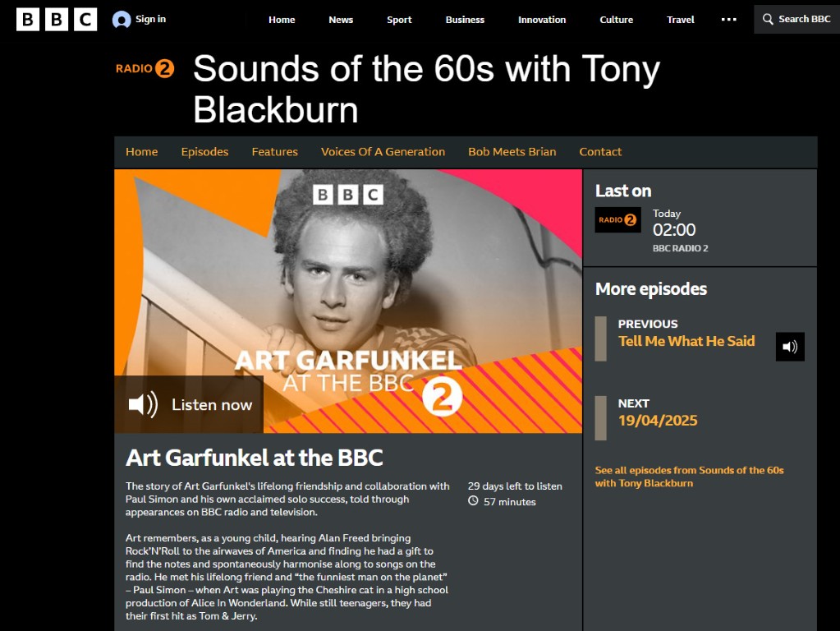Open Voices Of A Generation tab
Screen dimensions: 840x631
tap(383, 152)
